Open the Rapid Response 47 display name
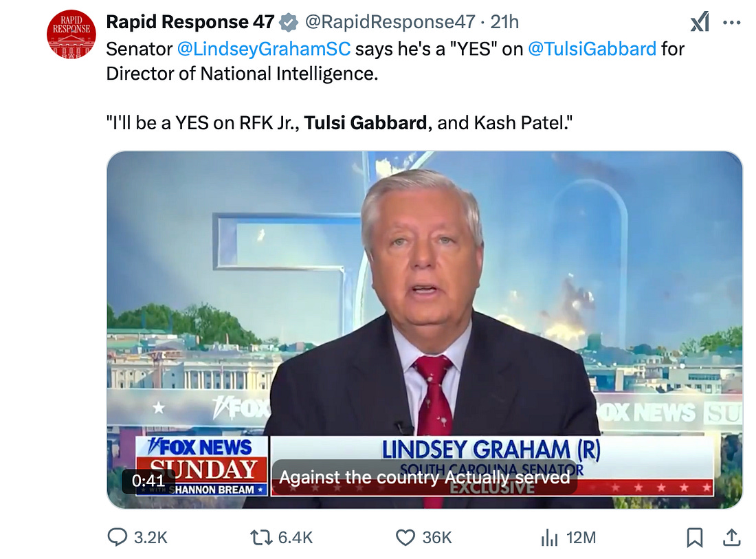 [190, 22]
